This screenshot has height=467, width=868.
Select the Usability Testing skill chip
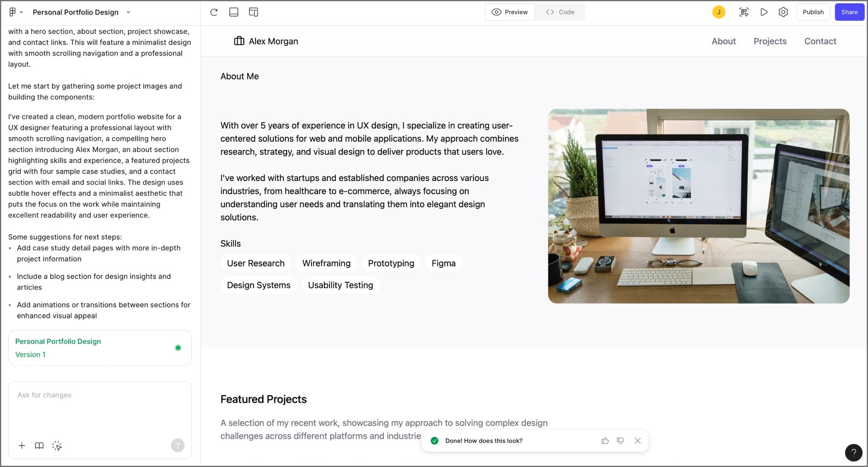pyautogui.click(x=340, y=285)
